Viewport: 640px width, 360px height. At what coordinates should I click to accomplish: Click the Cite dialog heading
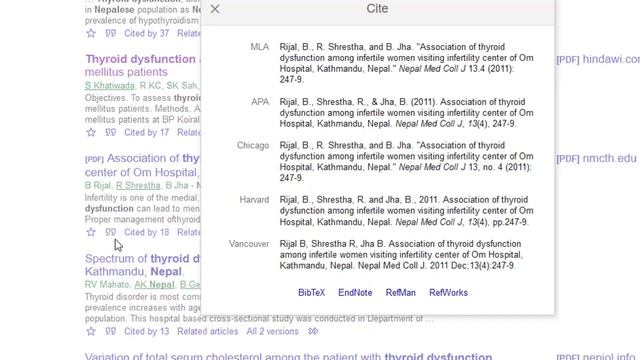pyautogui.click(x=377, y=9)
